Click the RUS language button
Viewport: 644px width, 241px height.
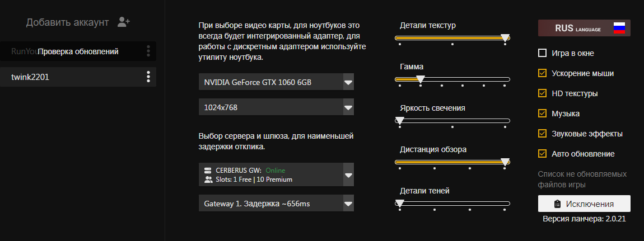584,29
